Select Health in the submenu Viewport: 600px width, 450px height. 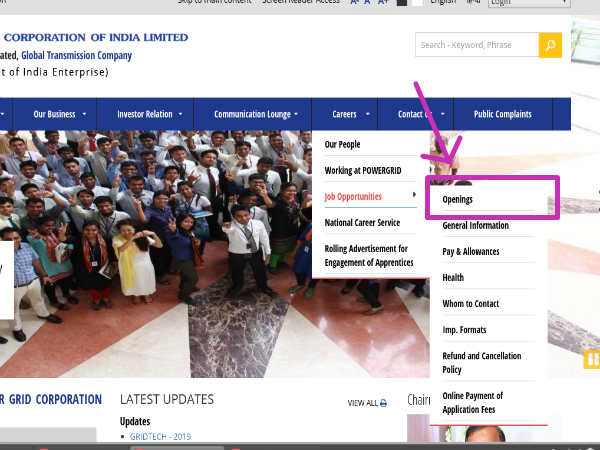point(453,277)
